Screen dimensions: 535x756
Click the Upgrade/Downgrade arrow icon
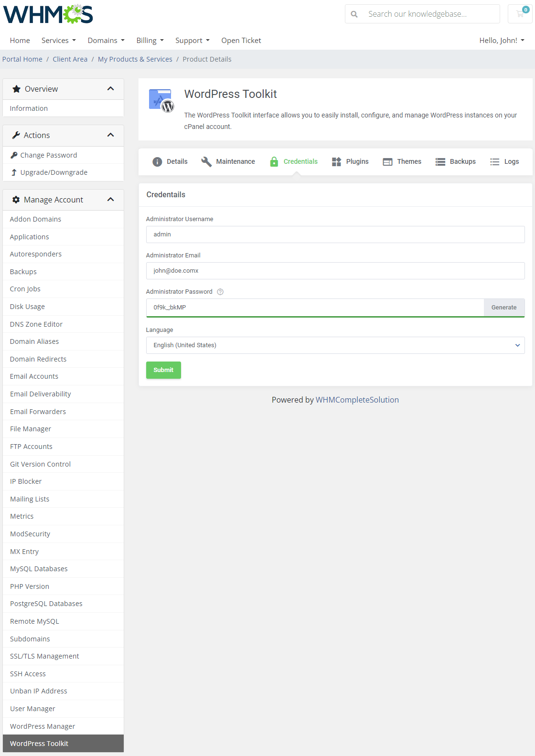click(x=14, y=172)
